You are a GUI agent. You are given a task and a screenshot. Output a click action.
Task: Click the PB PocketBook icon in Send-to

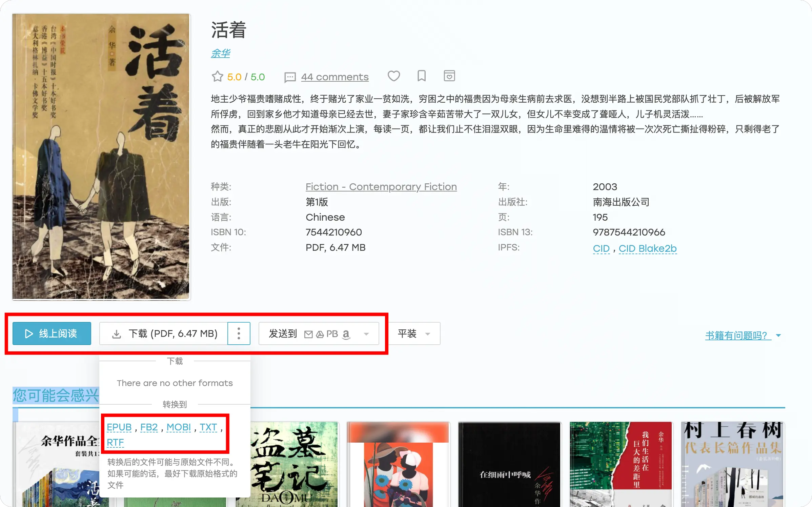coord(332,334)
